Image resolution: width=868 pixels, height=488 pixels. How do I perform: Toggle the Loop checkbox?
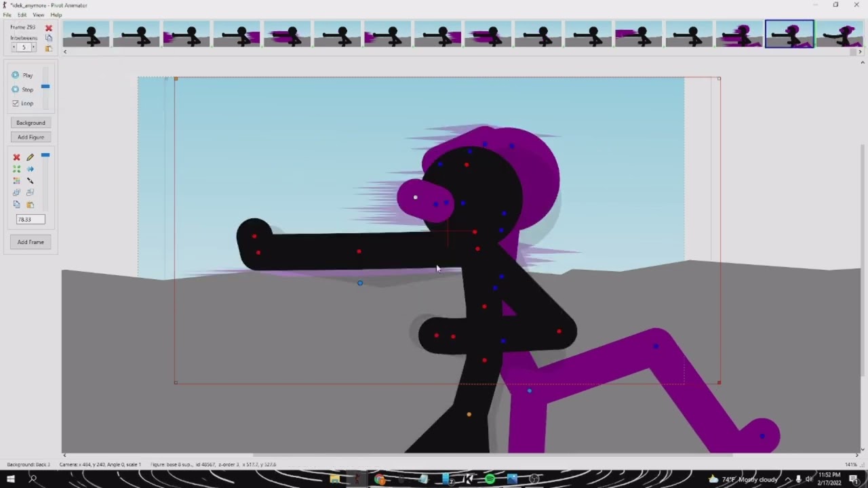(x=22, y=103)
